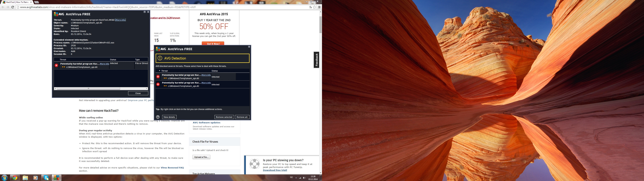Click Infected status of first detected threat
Screen dimensions: 644x181
(216, 77)
